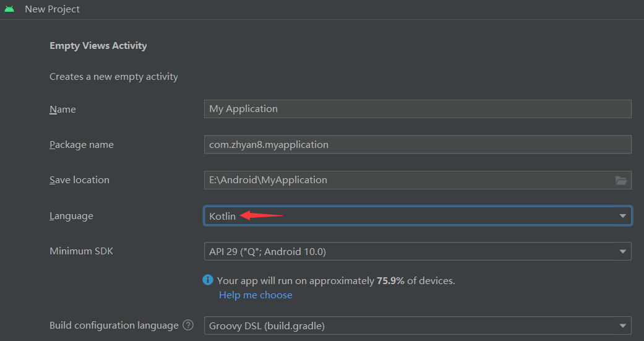Click the blue info icon beside device coverage

(x=208, y=280)
